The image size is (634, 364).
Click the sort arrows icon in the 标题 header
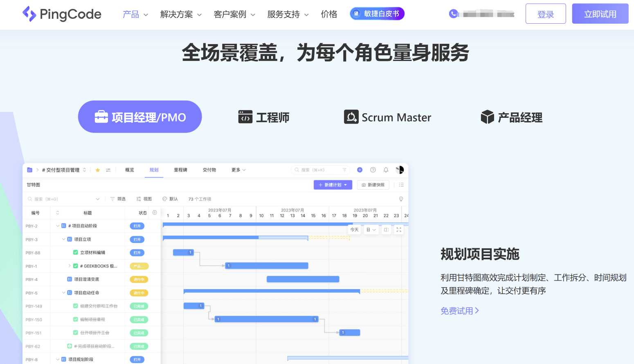coord(58,213)
